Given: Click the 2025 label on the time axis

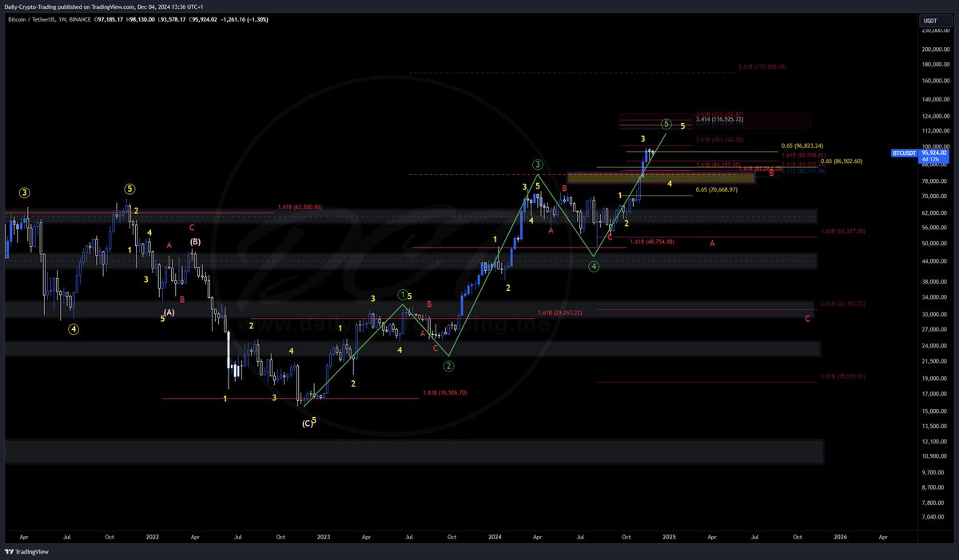Looking at the screenshot, I should [668, 537].
